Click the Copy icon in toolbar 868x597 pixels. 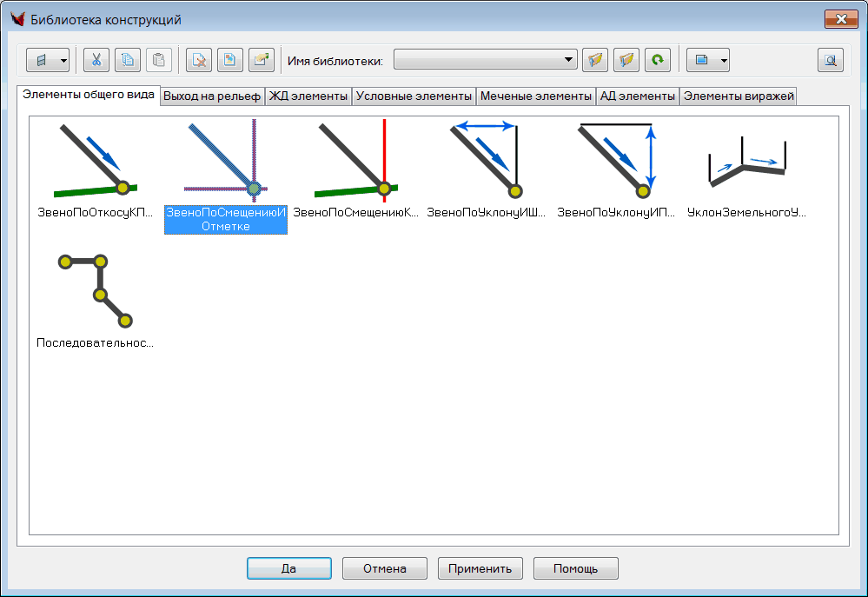tap(128, 60)
